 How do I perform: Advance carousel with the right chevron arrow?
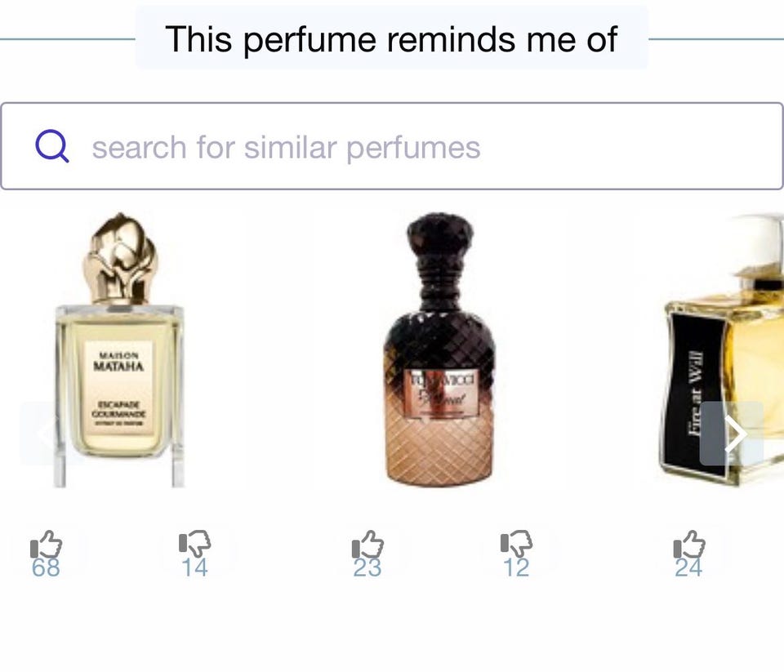coord(732,434)
